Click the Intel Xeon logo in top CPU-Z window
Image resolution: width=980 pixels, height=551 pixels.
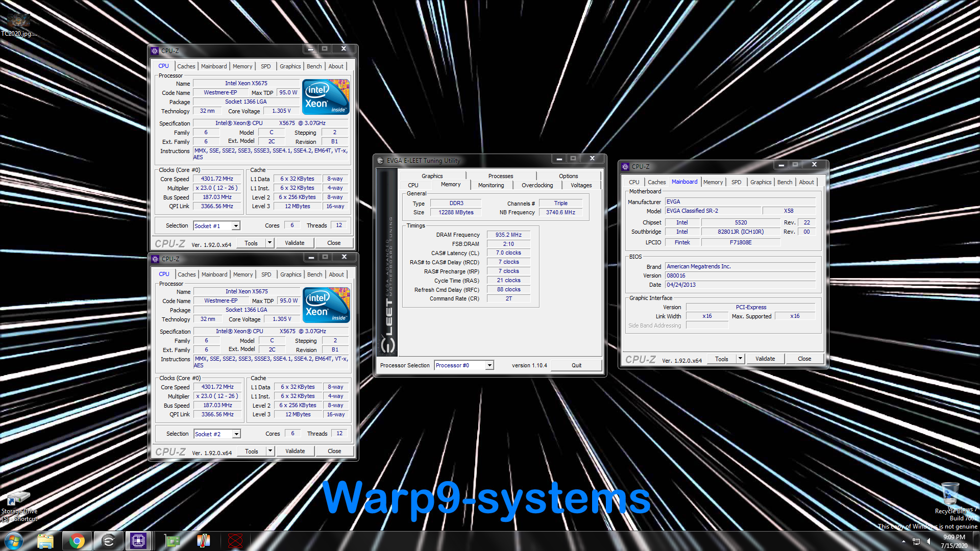pyautogui.click(x=326, y=96)
